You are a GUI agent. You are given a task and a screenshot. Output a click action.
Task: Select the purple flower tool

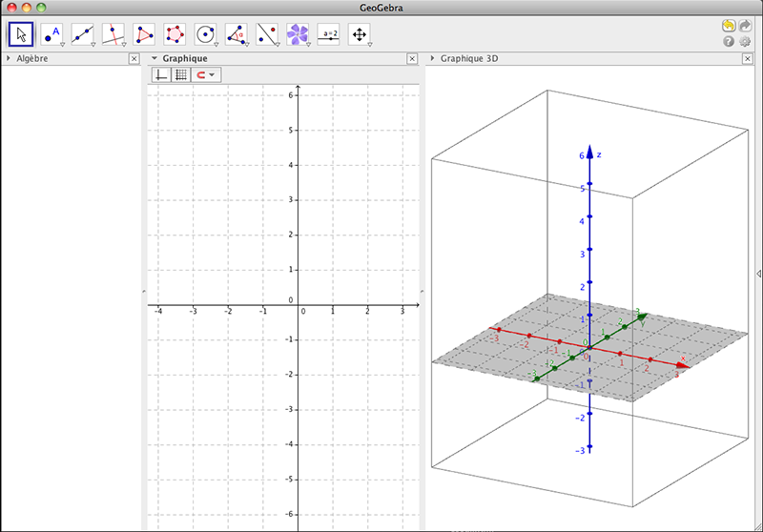tap(298, 34)
